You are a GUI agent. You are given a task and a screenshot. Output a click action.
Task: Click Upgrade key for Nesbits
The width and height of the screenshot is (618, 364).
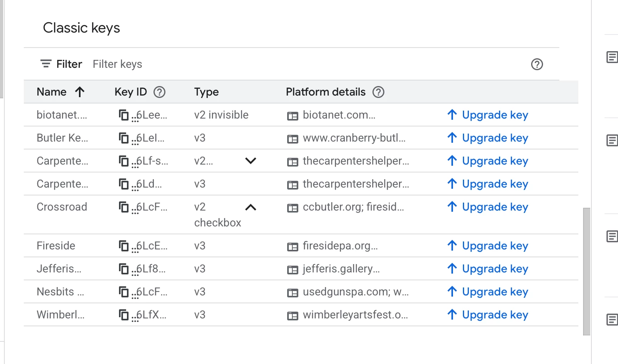pos(488,292)
